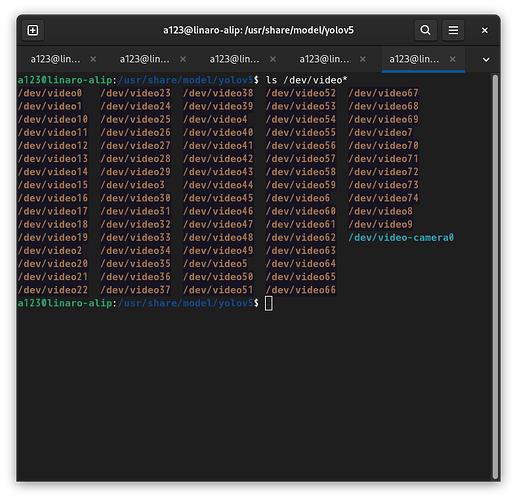Click the /dev/video34 entry
517x500 pixels.
coord(136,251)
